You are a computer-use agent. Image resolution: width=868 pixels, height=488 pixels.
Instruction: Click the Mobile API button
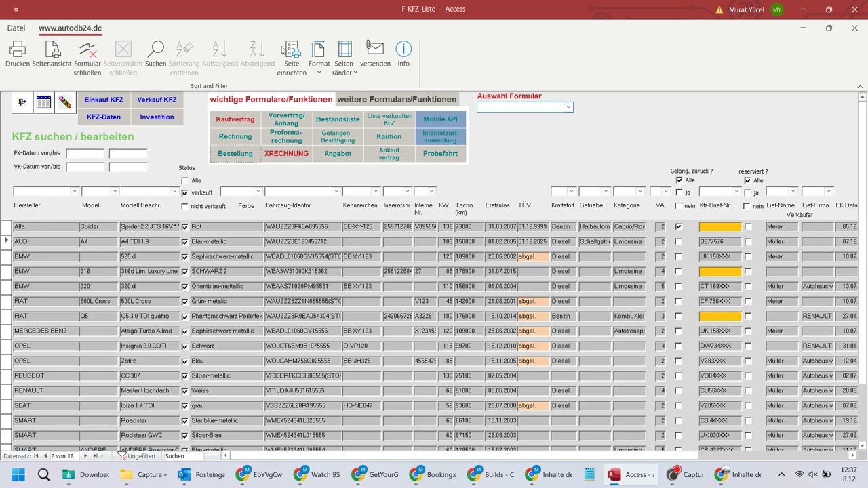441,119
